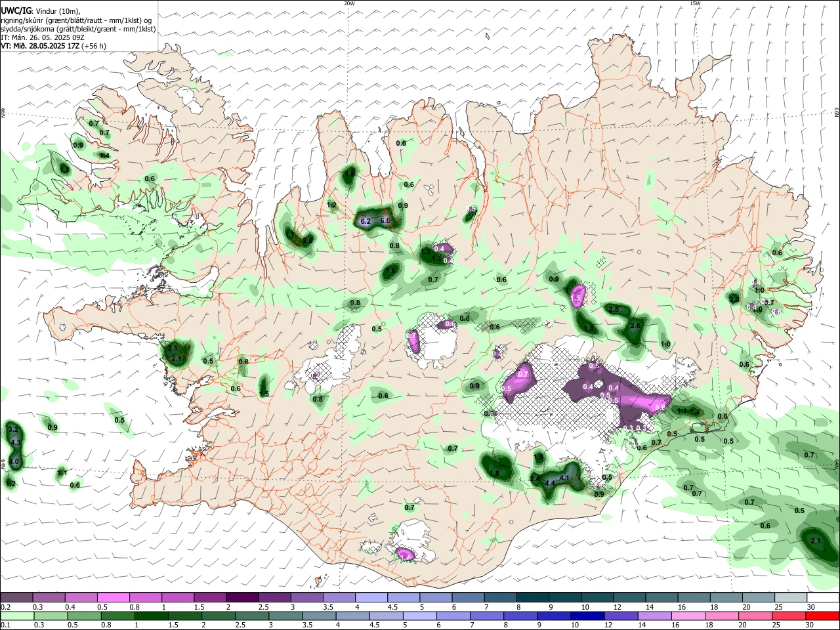Select the 'VT: Mið. 28.05.2025 17Z' valid time
Screen dimensions: 840x630
click(x=40, y=46)
